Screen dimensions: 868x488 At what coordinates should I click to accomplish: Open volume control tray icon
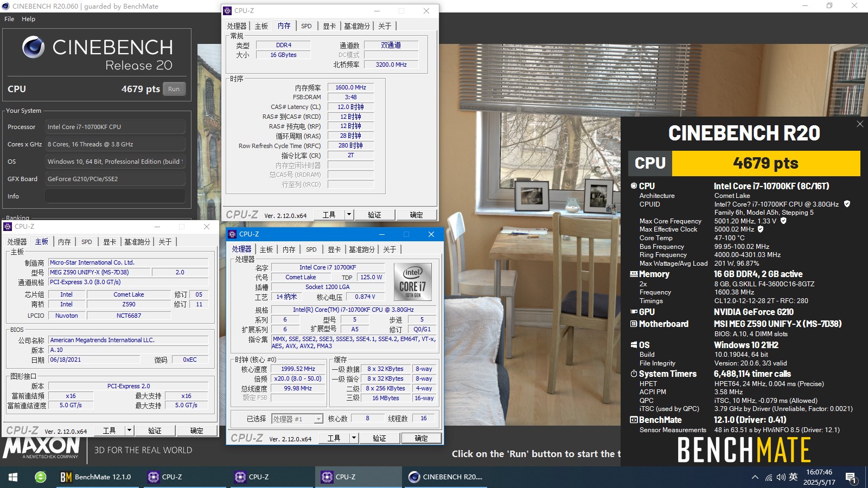(781, 477)
